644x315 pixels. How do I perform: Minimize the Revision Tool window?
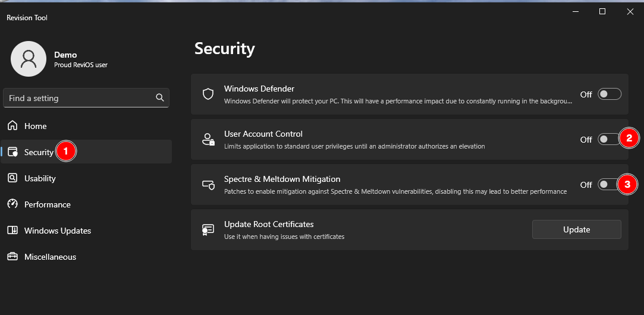[x=574, y=11]
